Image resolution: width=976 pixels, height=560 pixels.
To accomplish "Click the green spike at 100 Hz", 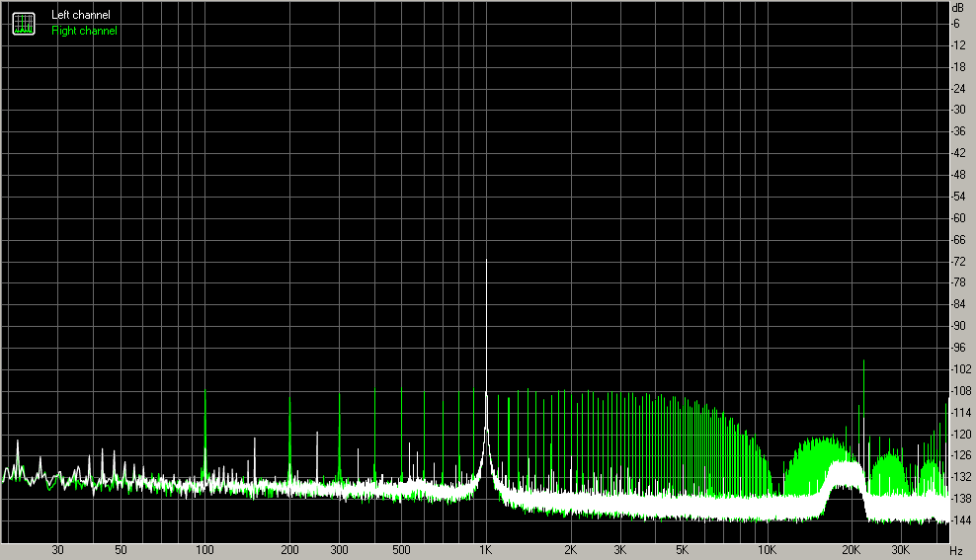I will pos(204,436).
